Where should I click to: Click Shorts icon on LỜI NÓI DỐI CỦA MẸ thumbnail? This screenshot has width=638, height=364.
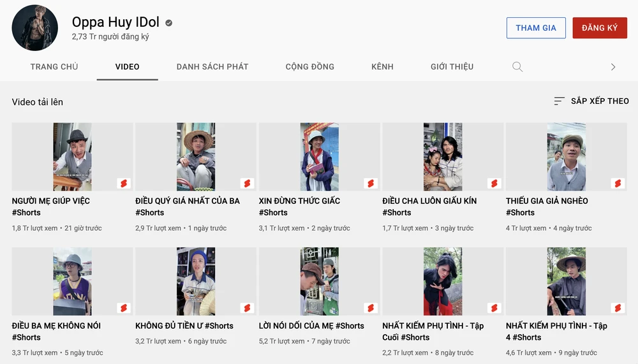click(x=371, y=309)
